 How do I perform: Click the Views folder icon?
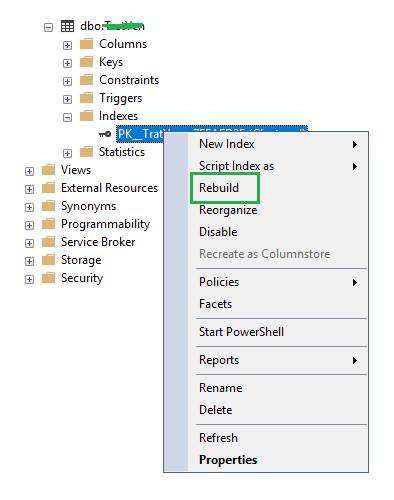click(48, 170)
